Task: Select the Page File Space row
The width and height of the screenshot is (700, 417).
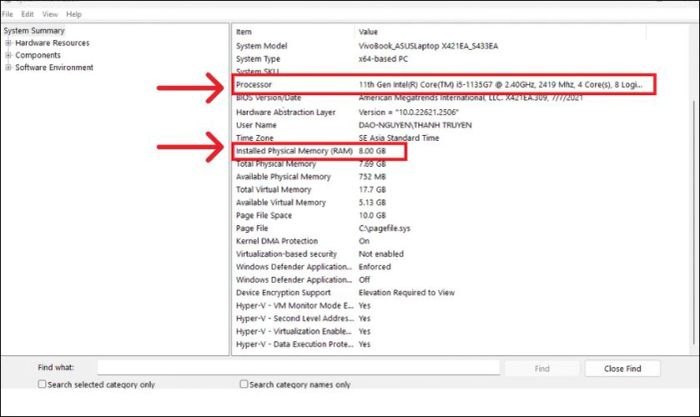Action: pos(440,216)
